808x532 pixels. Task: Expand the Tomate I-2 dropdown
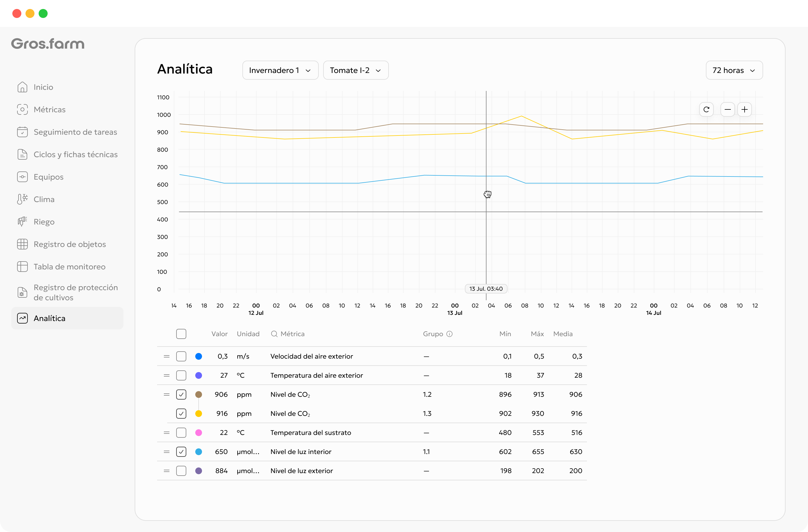[356, 70]
